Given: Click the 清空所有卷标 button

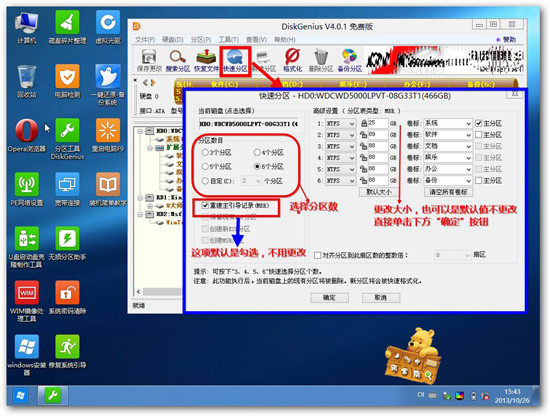Looking at the screenshot, I should point(448,192).
